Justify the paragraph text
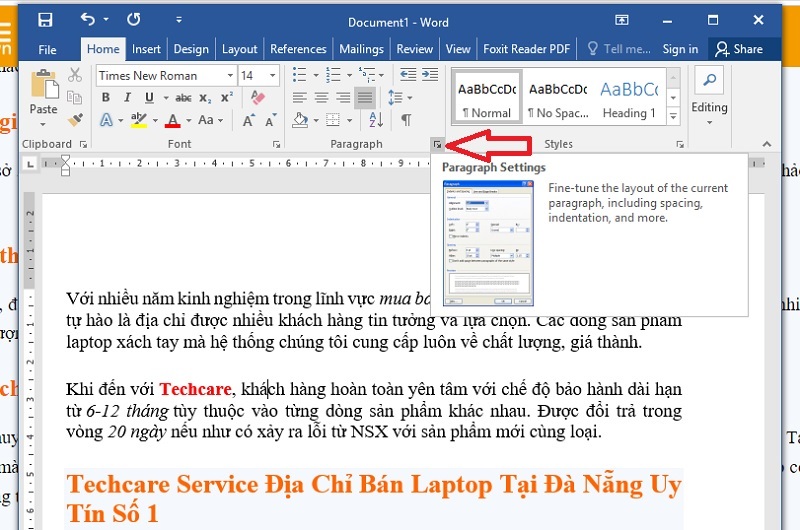 click(x=365, y=97)
